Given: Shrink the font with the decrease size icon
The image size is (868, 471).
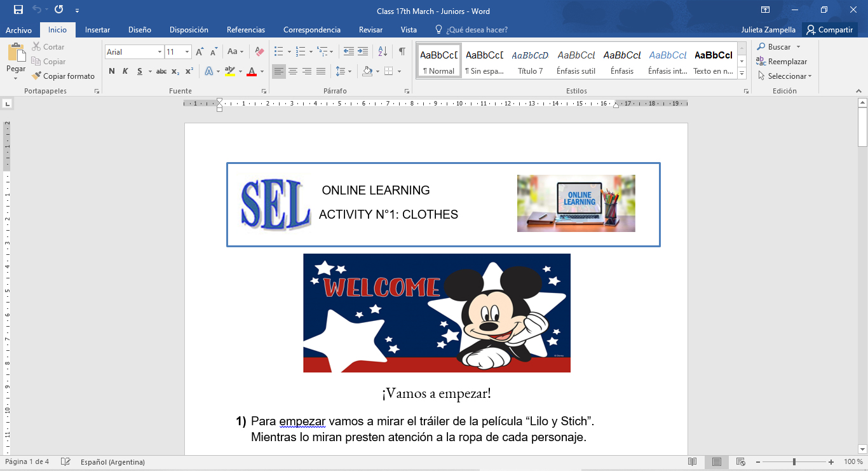Looking at the screenshot, I should [x=214, y=52].
